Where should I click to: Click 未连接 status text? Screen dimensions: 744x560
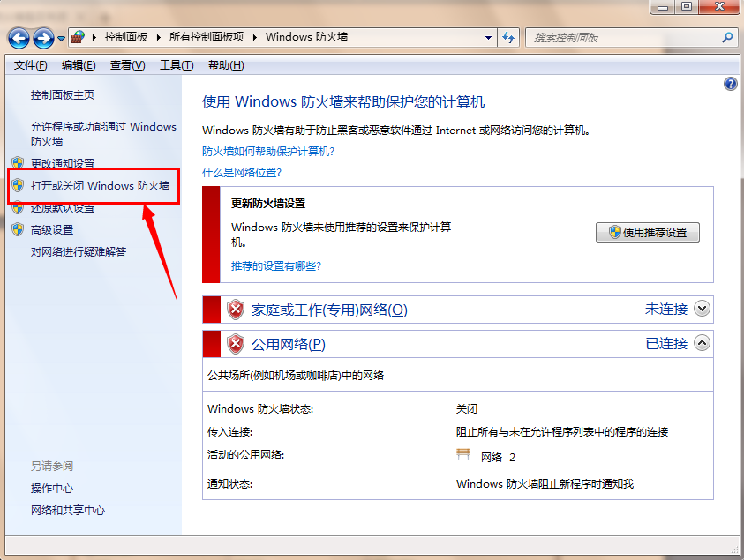665,310
